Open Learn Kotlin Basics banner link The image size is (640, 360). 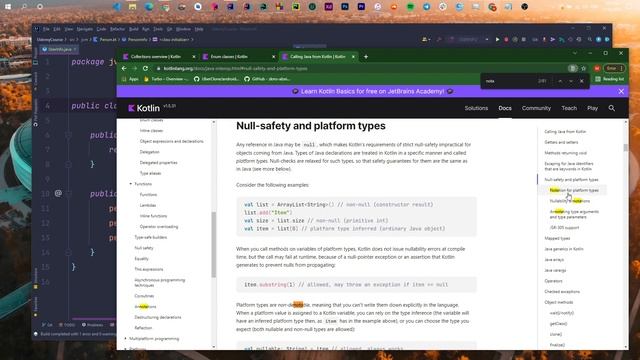point(372,91)
